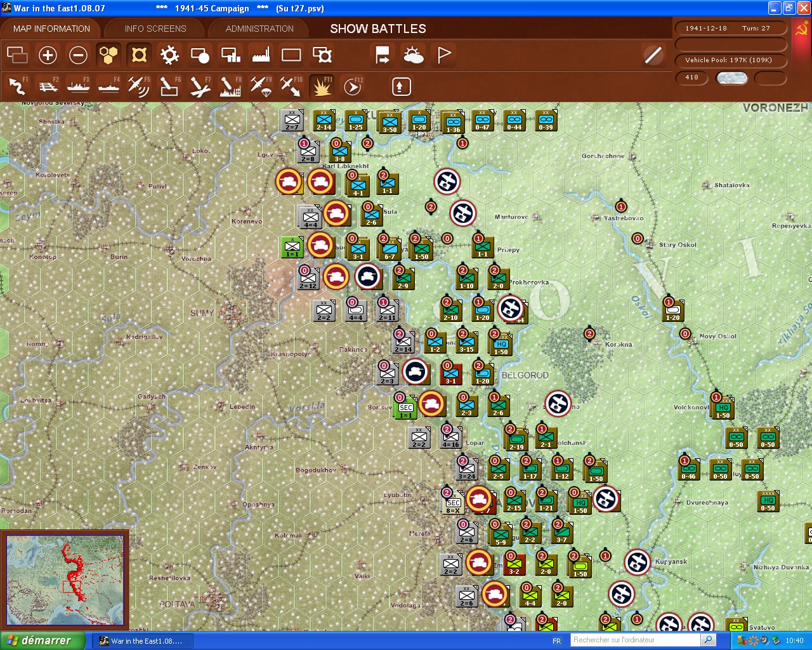Click the F12 end turn arrow icon
This screenshot has width=812, height=650.
pos(353,86)
